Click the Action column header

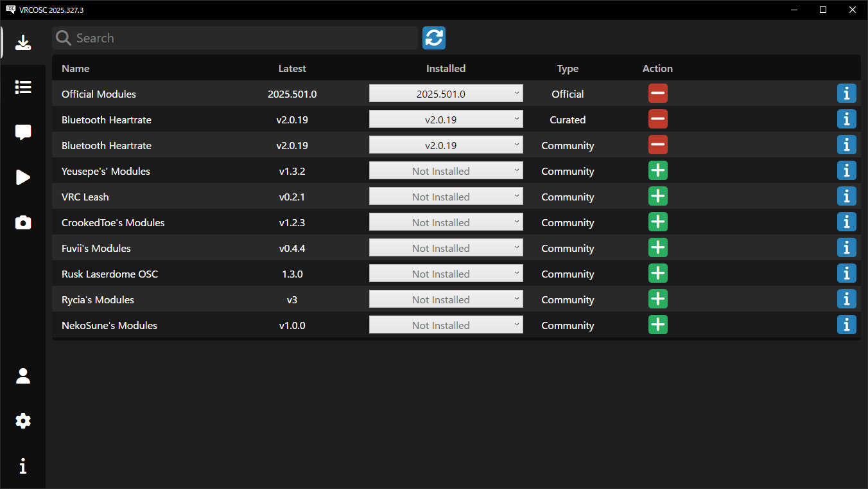(x=657, y=68)
